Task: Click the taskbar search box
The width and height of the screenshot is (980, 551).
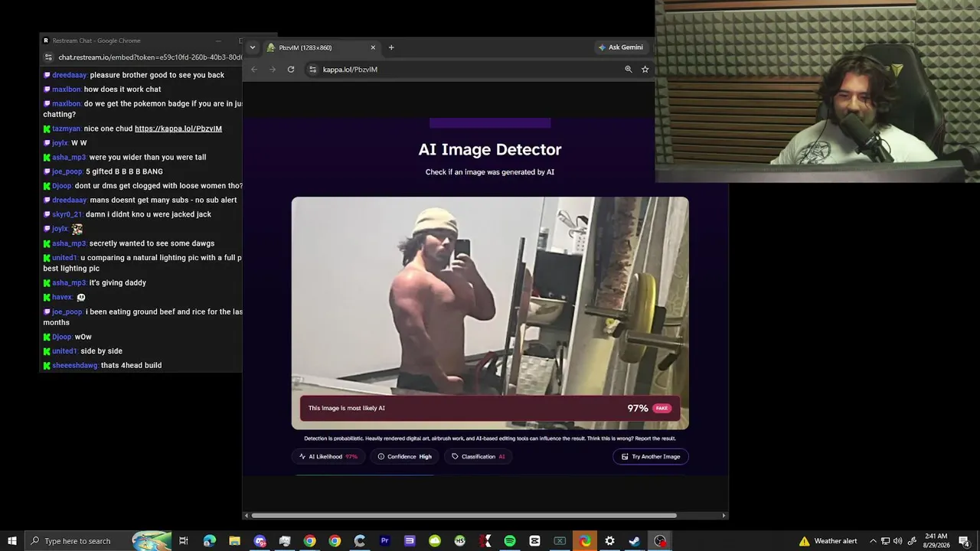Action: click(x=98, y=541)
